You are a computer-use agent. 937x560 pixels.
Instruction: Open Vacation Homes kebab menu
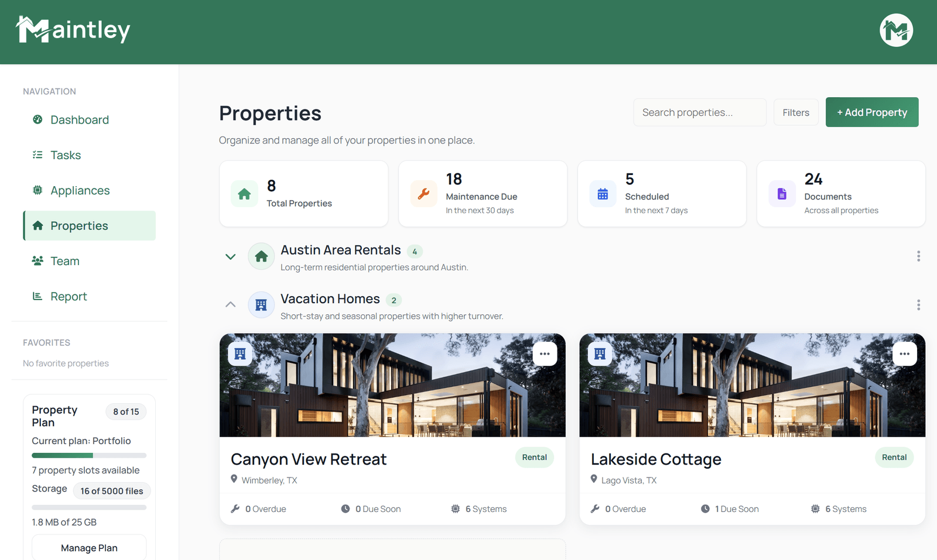tap(918, 305)
